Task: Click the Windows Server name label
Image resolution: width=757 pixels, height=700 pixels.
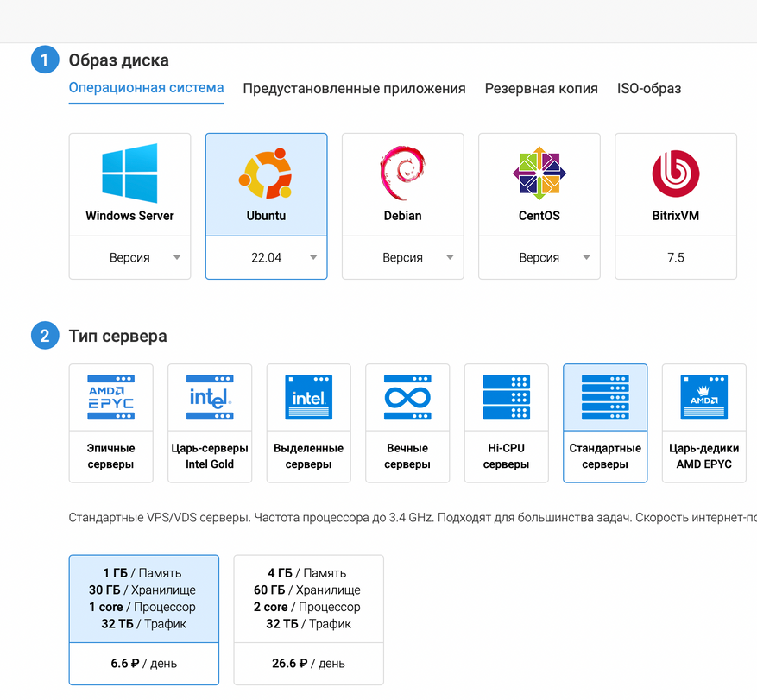Action: [129, 215]
